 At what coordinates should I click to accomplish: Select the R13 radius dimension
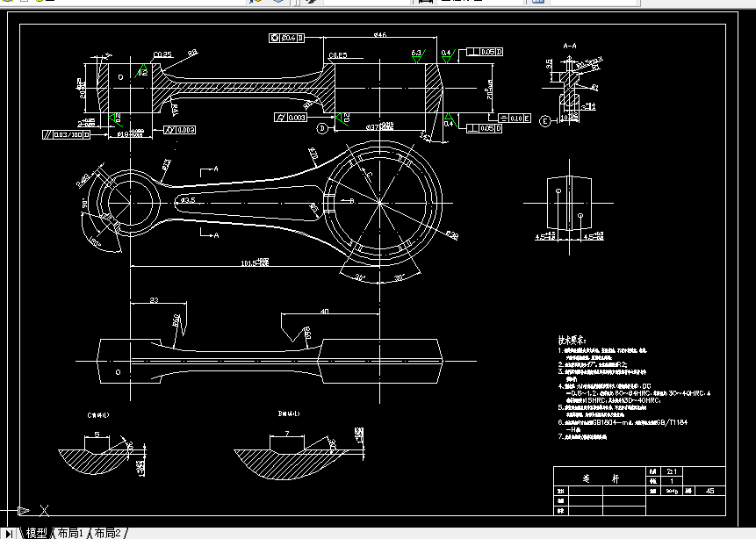tap(166, 165)
